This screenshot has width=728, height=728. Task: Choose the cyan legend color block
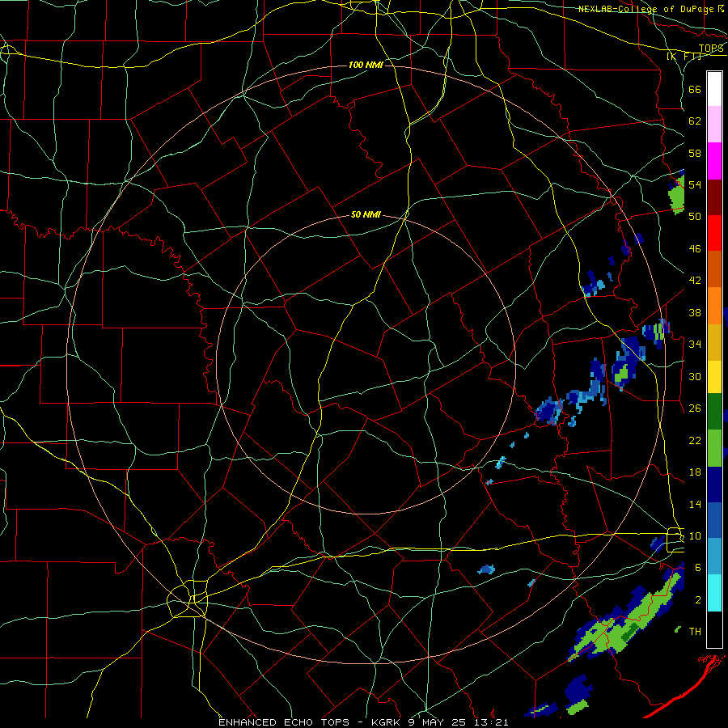pyautogui.click(x=714, y=593)
